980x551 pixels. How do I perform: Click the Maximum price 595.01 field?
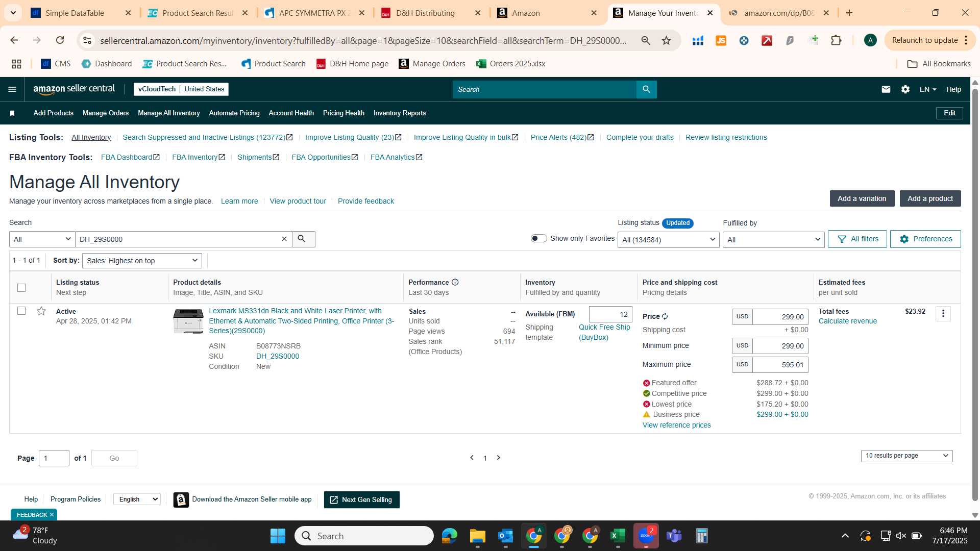pos(780,365)
